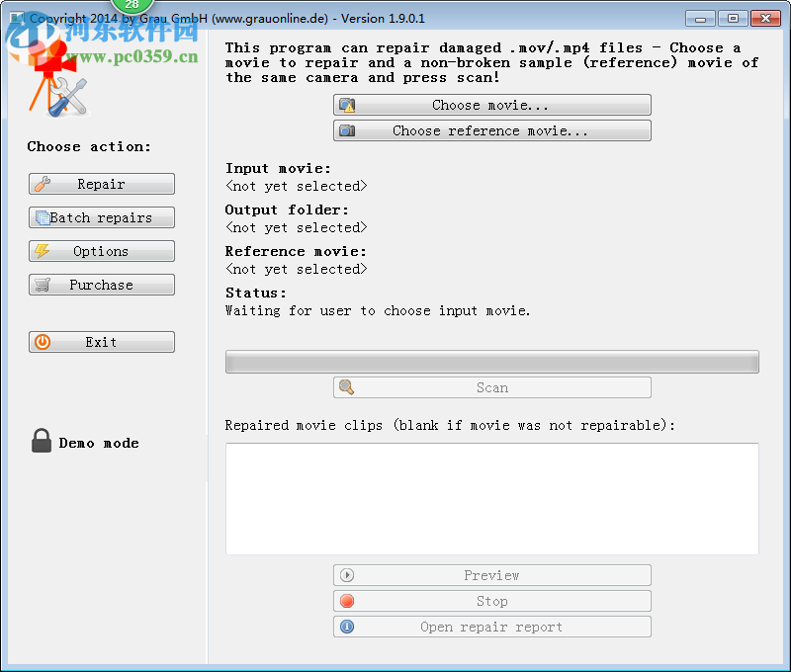Click the lightning bolt Options icon
Screen dimensions: 791x672
coord(43,251)
